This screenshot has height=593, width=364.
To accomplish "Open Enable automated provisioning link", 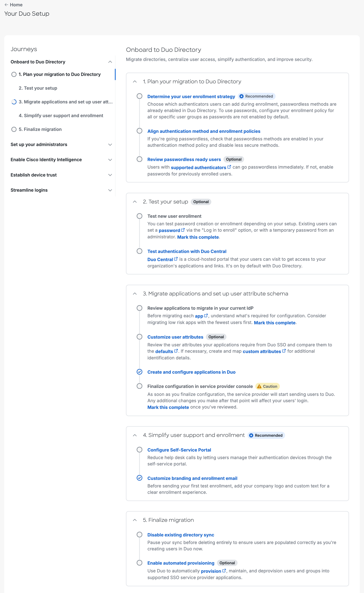I will click(181, 563).
